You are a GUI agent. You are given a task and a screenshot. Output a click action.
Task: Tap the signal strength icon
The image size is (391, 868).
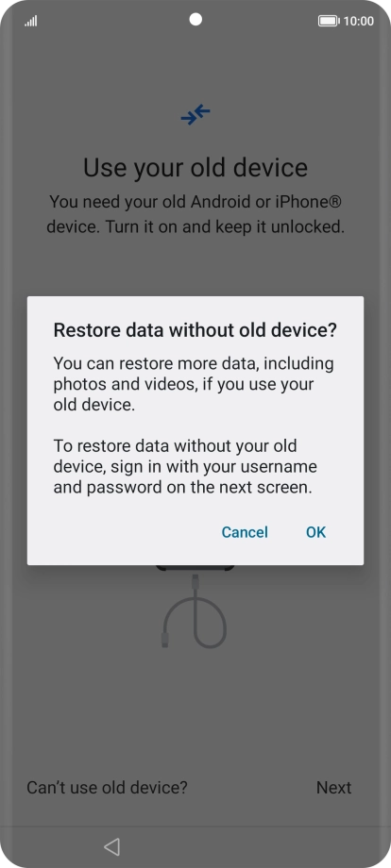(x=31, y=22)
